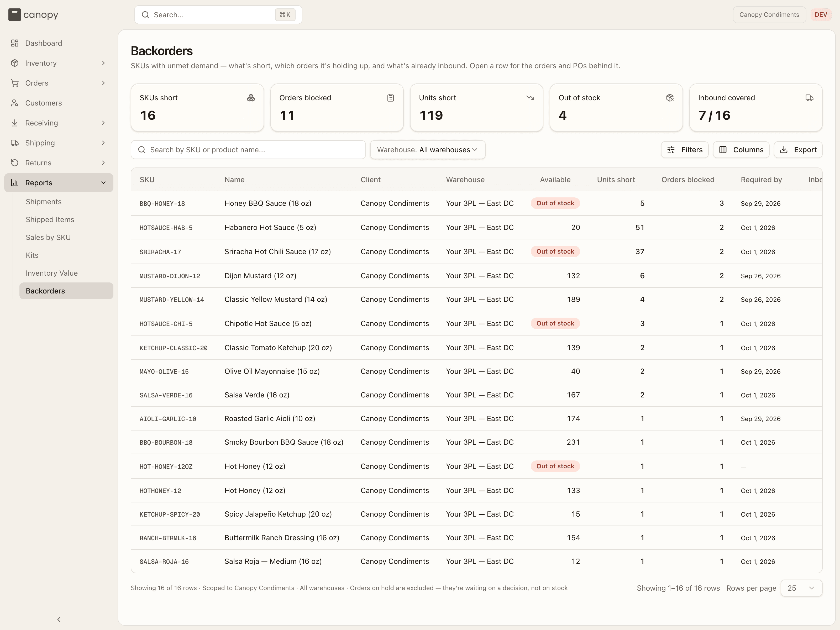Image resolution: width=840 pixels, height=630 pixels.
Task: Click the global search magnifier icon
Action: (x=145, y=15)
